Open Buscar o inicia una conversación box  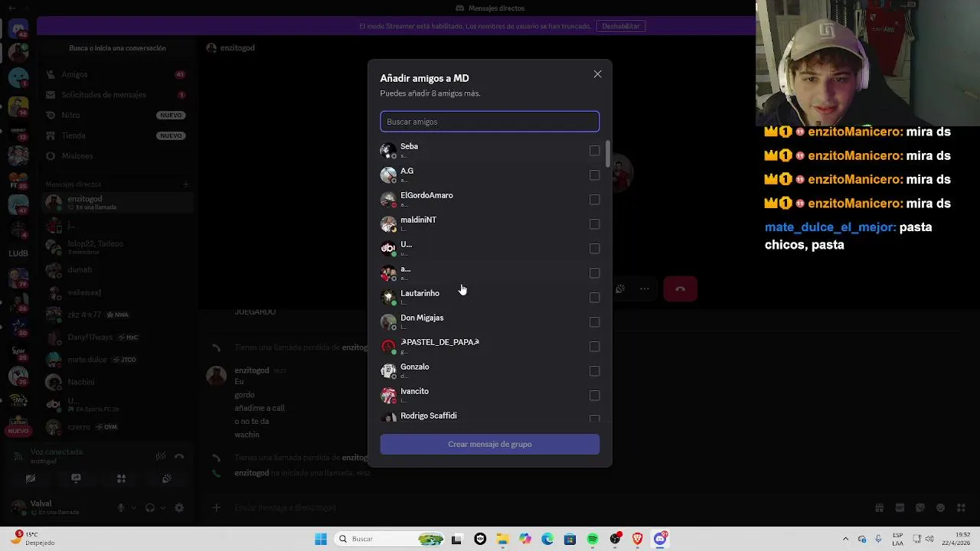coord(117,48)
